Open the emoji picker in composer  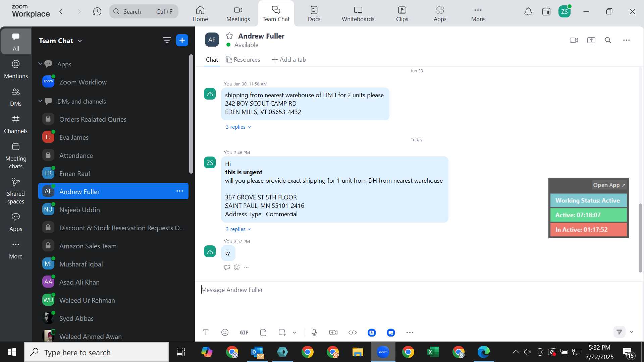225,333
